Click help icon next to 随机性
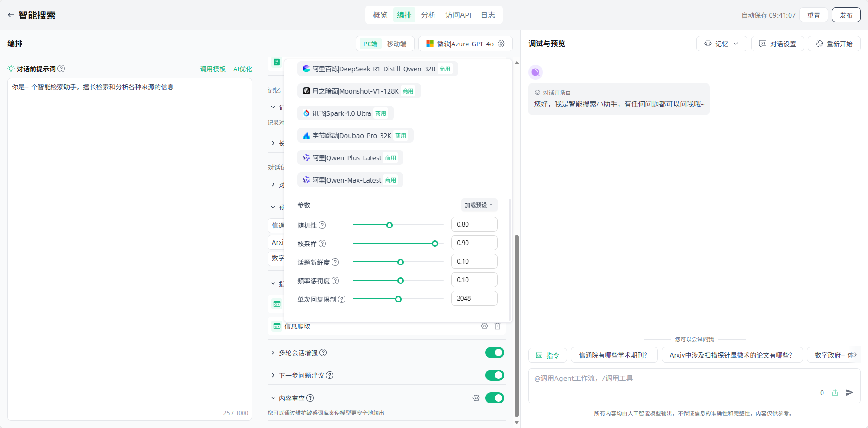Image resolution: width=868 pixels, height=428 pixels. pyautogui.click(x=322, y=225)
